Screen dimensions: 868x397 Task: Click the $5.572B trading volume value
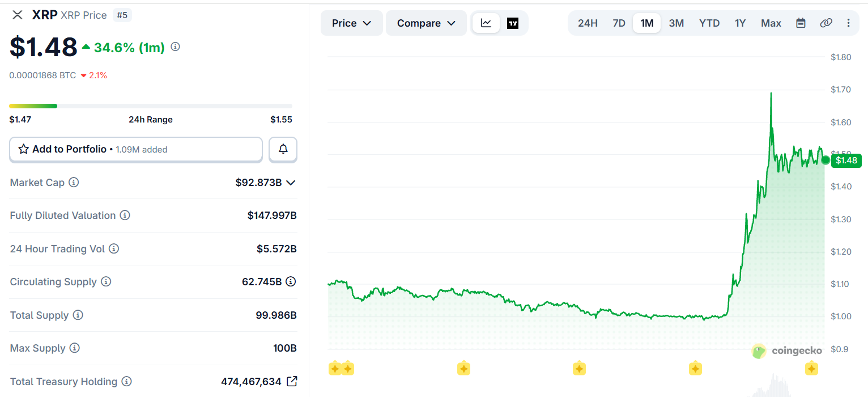tap(276, 248)
